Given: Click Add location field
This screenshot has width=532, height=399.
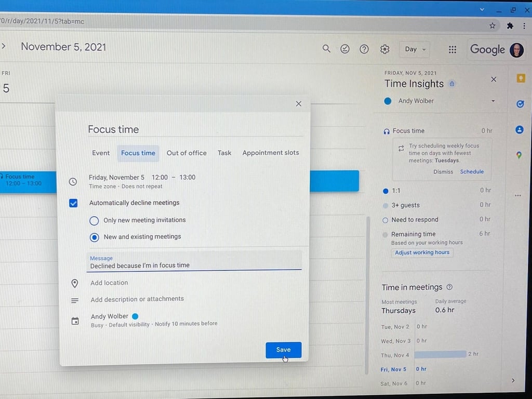Looking at the screenshot, I should point(109,283).
